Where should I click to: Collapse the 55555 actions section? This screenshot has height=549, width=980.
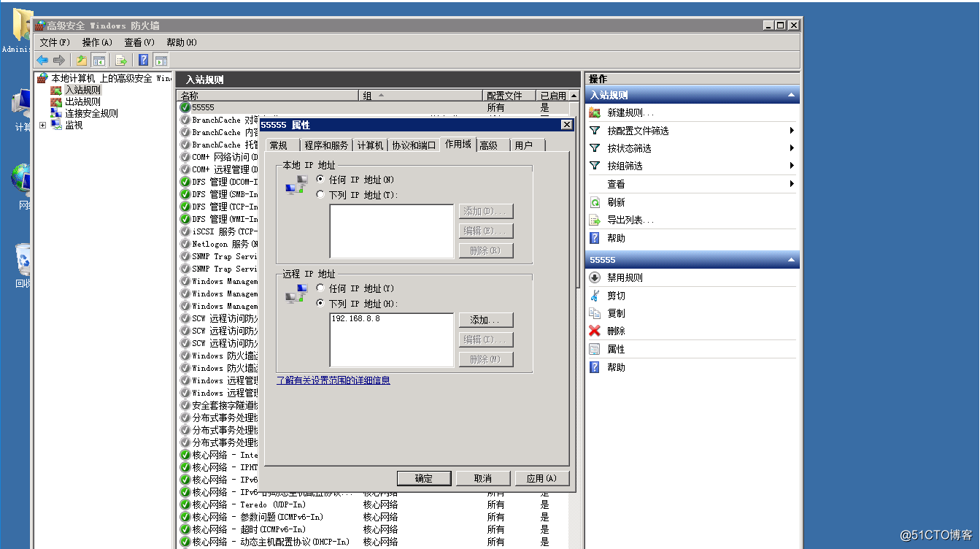coord(792,260)
